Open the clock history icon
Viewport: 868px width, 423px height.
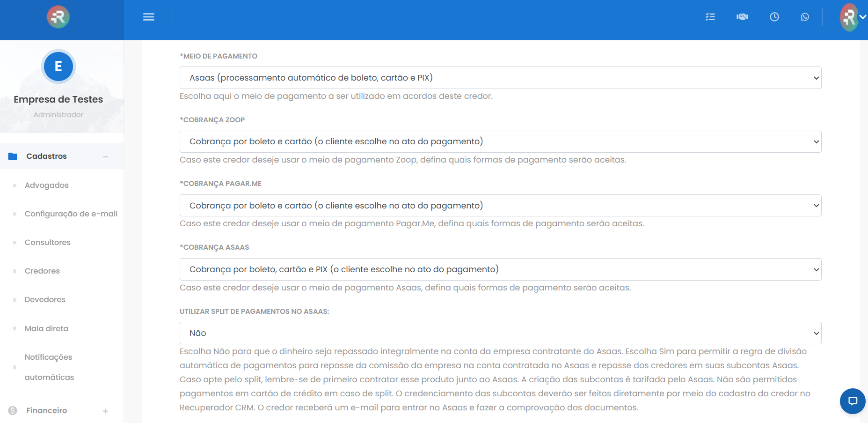click(774, 17)
